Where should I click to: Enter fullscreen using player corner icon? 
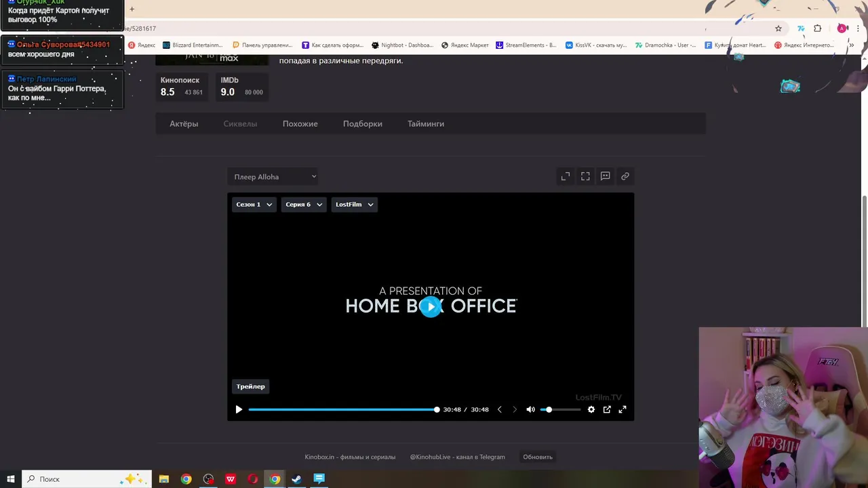(623, 409)
